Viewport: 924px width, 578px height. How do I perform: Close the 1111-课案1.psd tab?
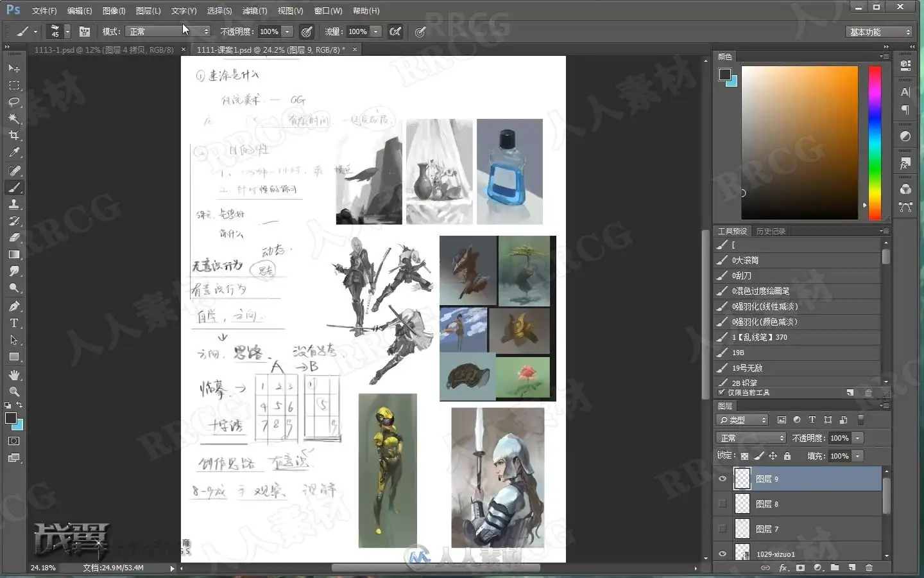(x=354, y=49)
